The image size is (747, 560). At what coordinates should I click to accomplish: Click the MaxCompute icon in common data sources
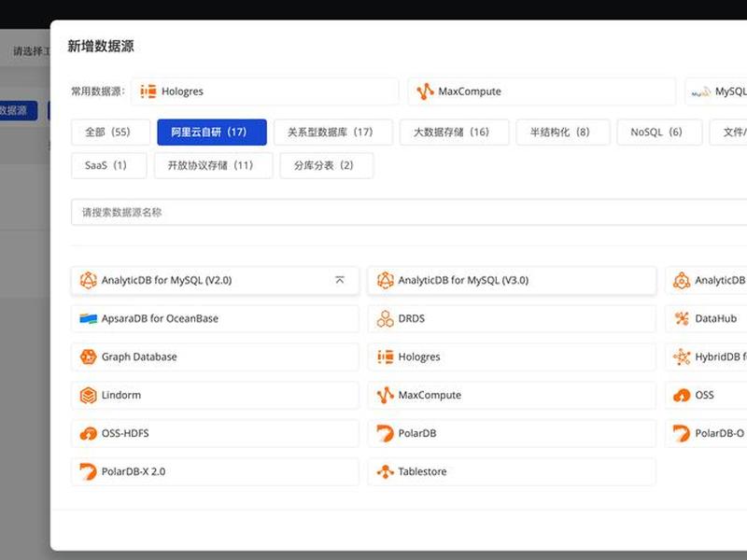click(x=425, y=91)
